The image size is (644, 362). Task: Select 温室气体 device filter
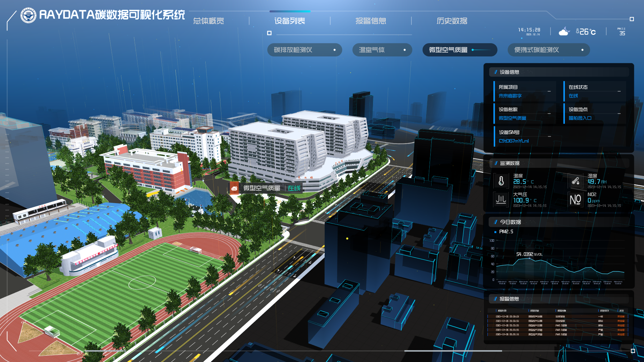[382, 50]
